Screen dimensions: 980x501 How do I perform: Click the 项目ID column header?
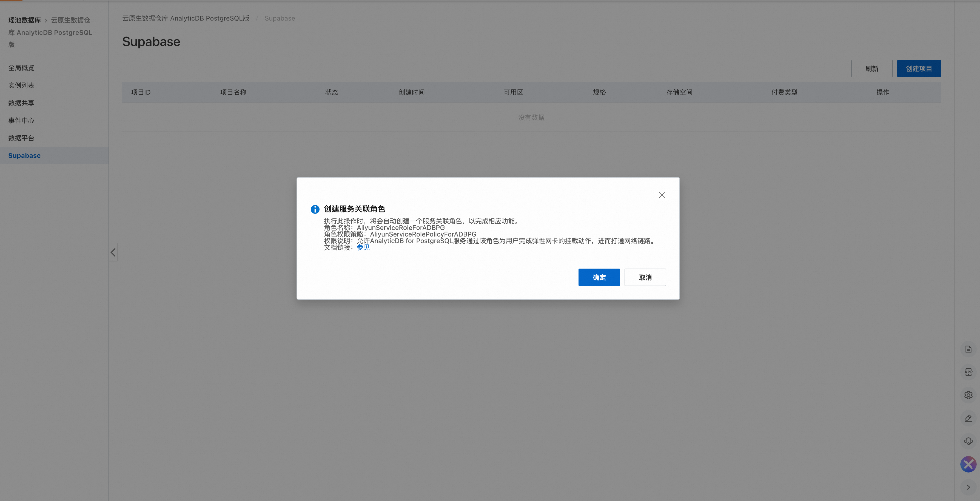(141, 92)
